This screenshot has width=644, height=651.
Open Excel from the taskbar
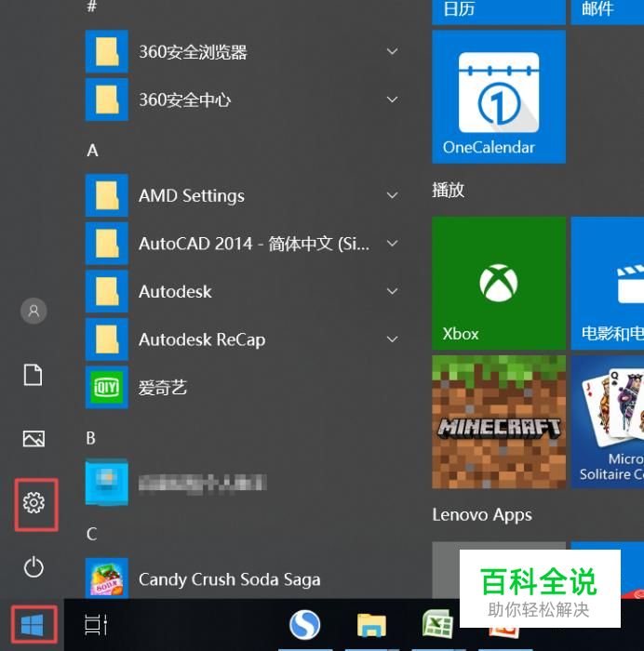point(437,624)
